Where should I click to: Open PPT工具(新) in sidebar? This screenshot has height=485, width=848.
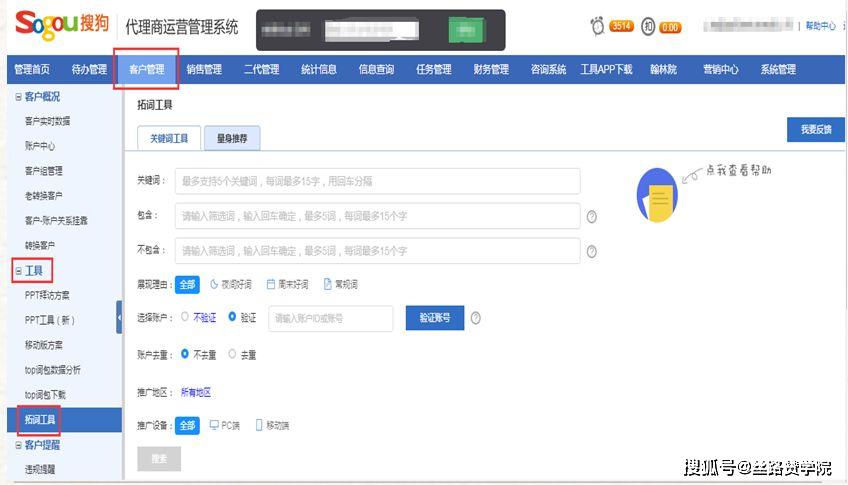tap(50, 320)
